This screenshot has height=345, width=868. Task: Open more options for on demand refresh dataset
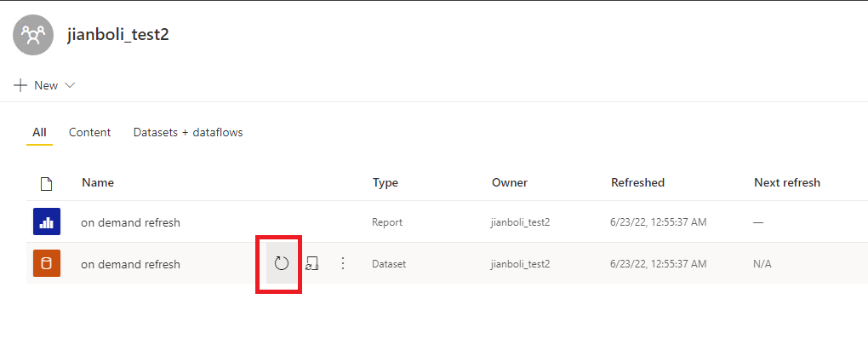pyautogui.click(x=343, y=263)
